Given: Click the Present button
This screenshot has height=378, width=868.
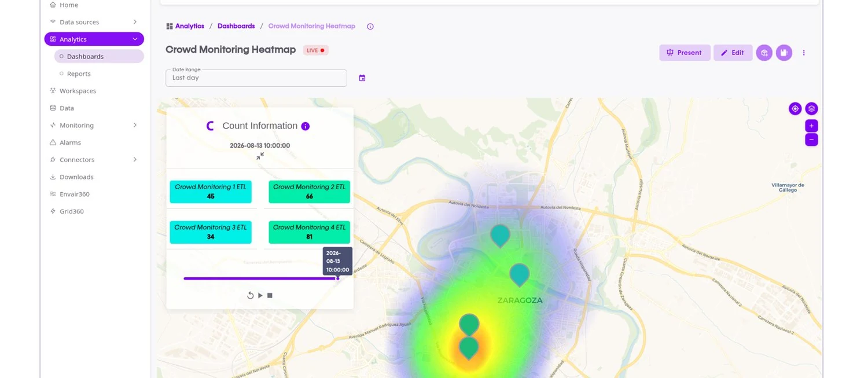Looking at the screenshot, I should [685, 53].
